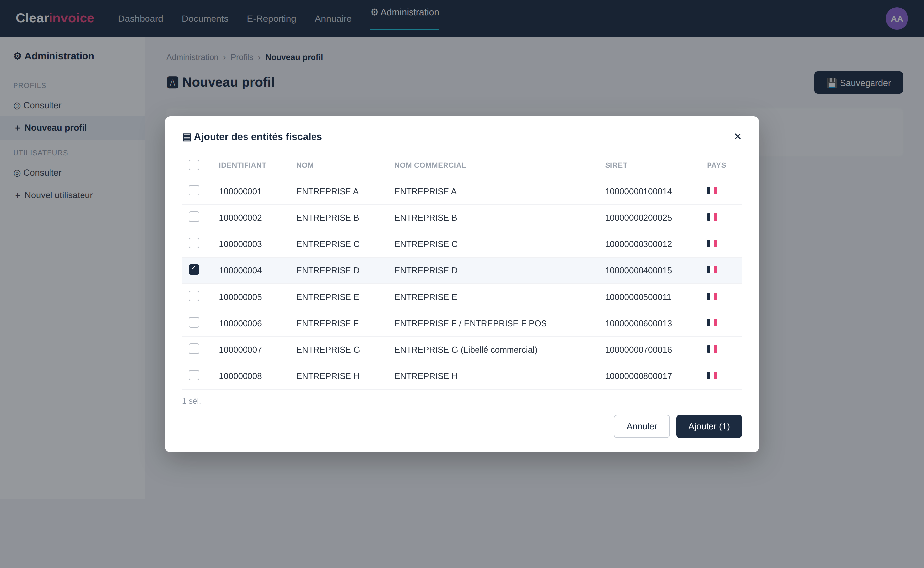Tick the checkbox for ENTREPRISE E

(194, 296)
